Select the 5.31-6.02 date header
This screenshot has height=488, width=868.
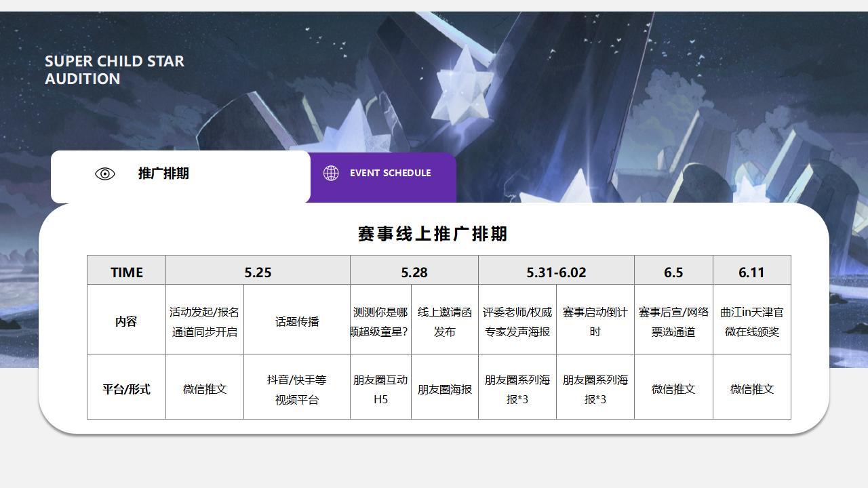click(557, 270)
